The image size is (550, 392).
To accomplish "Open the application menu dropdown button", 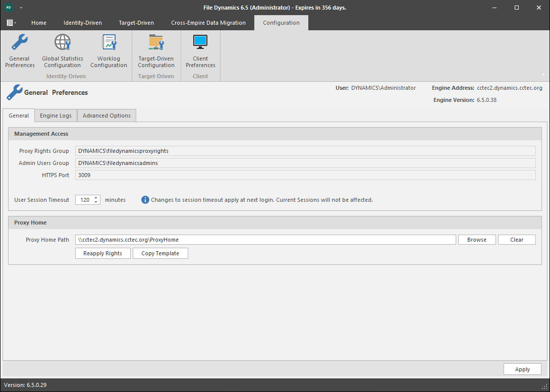I will tap(11, 23).
